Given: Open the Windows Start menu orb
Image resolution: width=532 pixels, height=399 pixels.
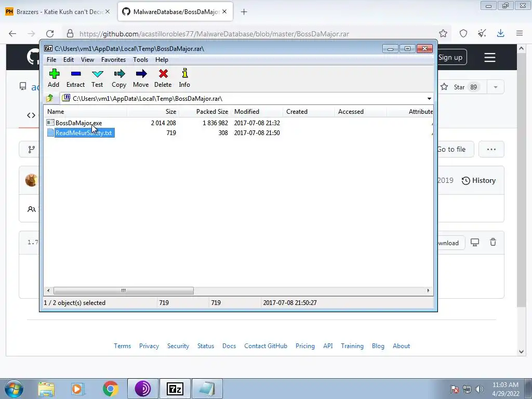Looking at the screenshot, I should pyautogui.click(x=14, y=389).
